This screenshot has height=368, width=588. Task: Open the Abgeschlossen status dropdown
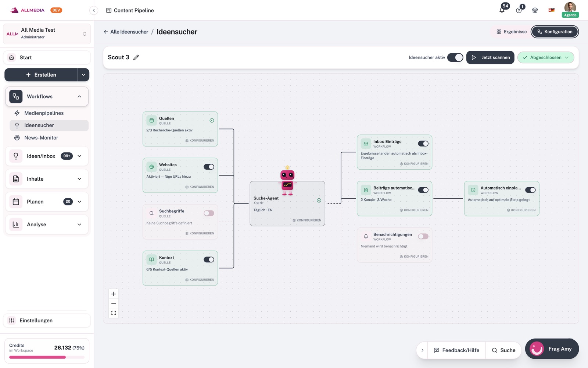pyautogui.click(x=546, y=57)
